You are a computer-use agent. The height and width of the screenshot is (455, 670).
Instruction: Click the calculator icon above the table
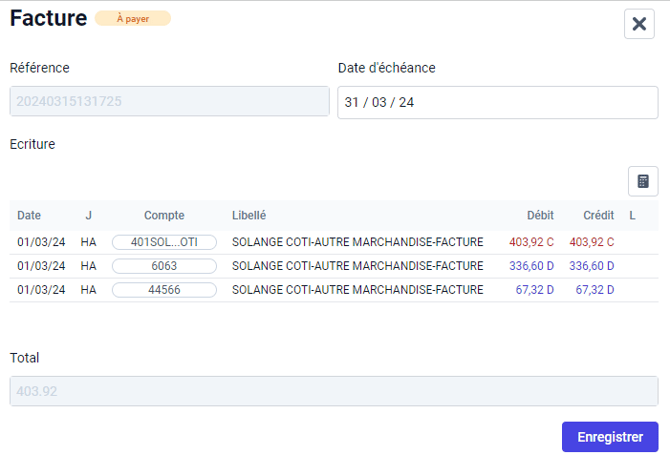coord(642,181)
